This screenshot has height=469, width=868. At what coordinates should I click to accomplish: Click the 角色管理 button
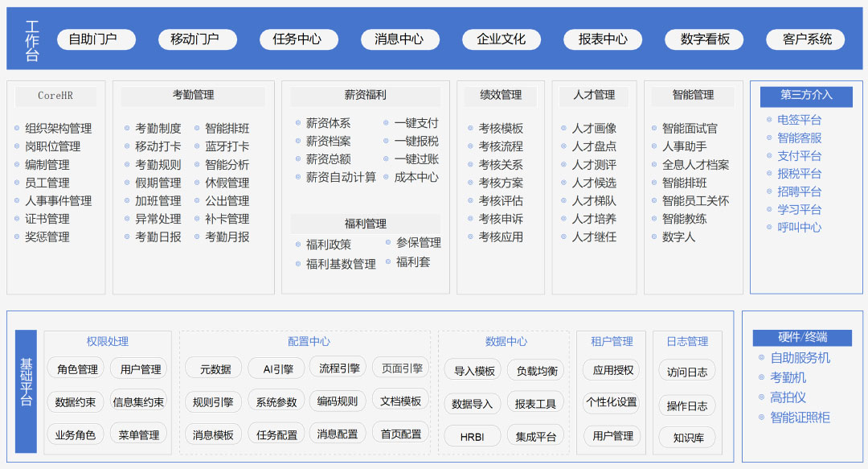click(76, 369)
